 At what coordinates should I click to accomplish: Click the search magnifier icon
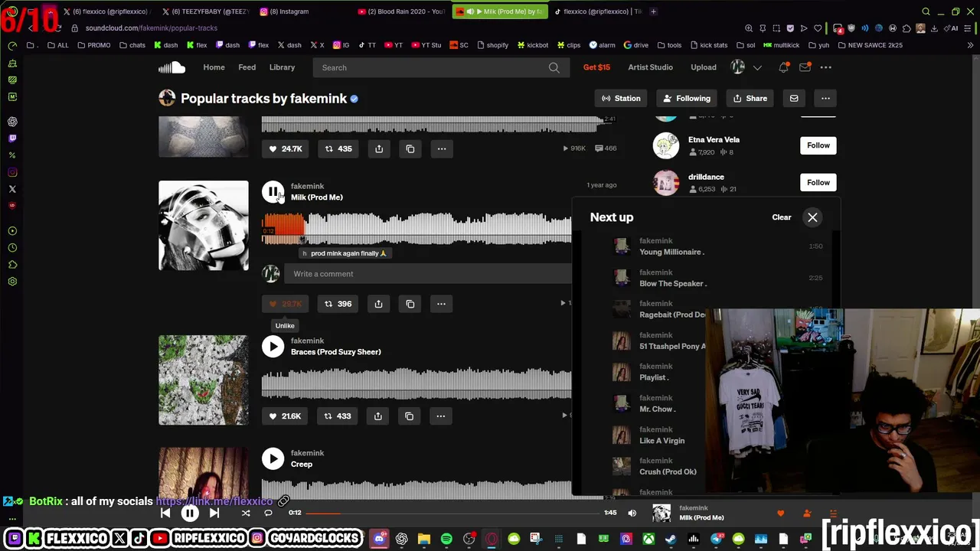coord(554,67)
